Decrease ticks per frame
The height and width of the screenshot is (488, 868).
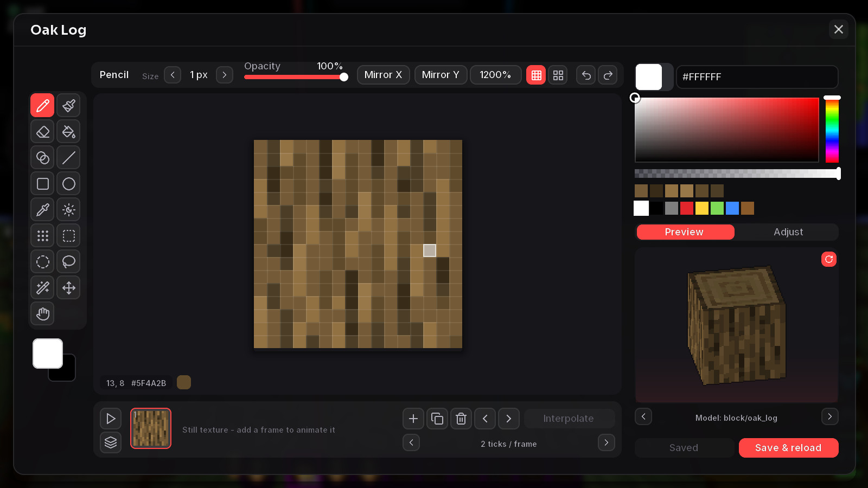(411, 442)
